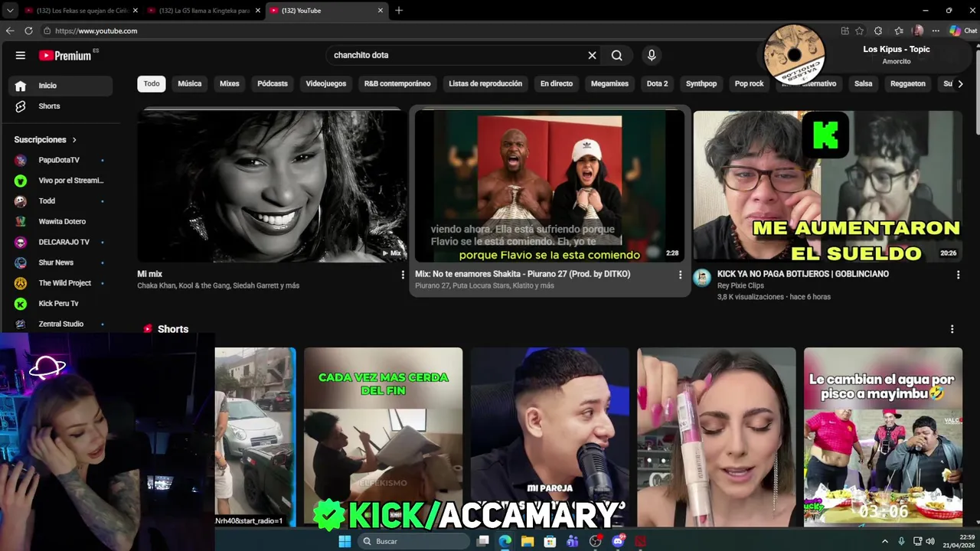Select the Música filter chip
The width and height of the screenshot is (980, 551).
190,83
